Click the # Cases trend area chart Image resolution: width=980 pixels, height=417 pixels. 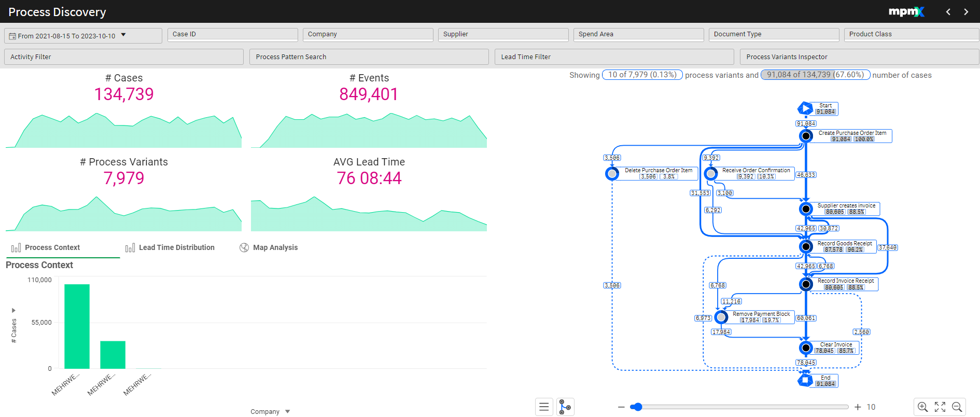click(x=123, y=131)
